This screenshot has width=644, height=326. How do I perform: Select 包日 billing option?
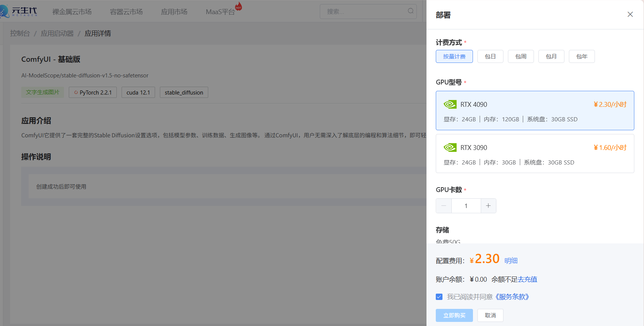pyautogui.click(x=490, y=57)
